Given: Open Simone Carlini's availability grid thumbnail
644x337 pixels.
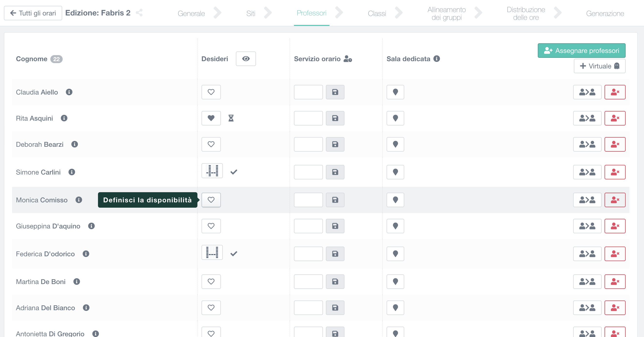Looking at the screenshot, I should click(x=212, y=171).
